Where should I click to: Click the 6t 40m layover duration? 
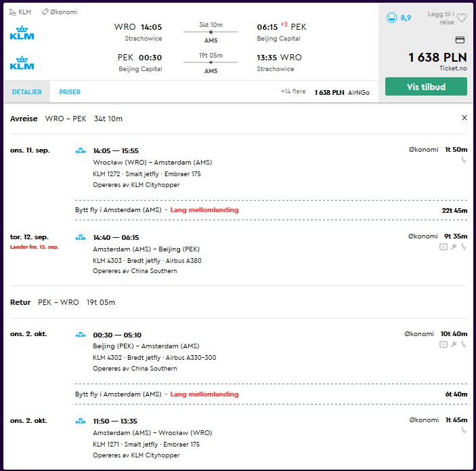pyautogui.click(x=456, y=394)
